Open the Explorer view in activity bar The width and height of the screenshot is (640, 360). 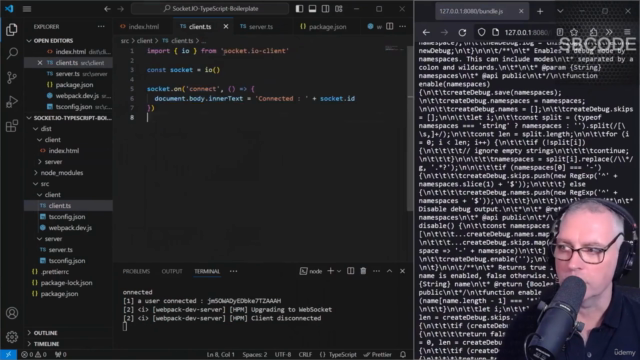point(12,29)
